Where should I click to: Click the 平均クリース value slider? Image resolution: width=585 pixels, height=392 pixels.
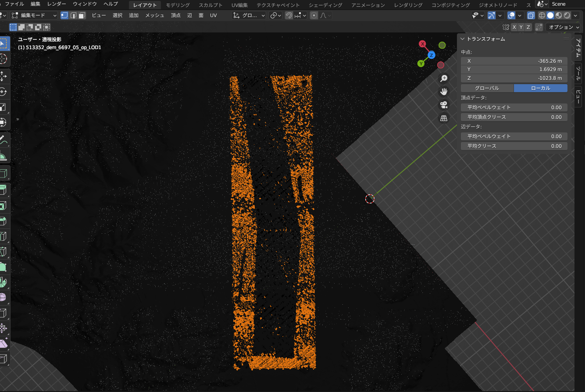pyautogui.click(x=514, y=146)
